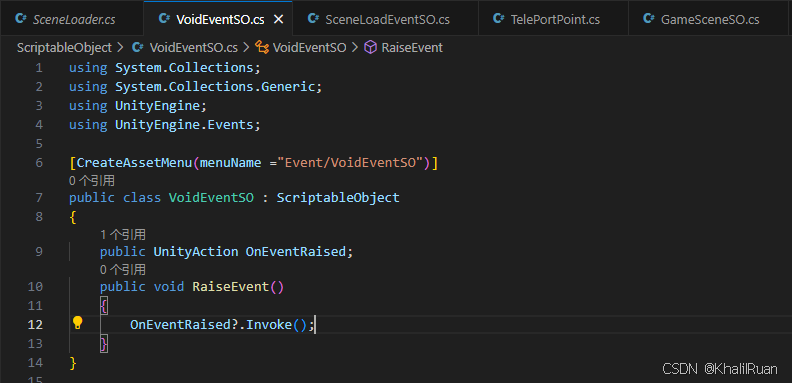The height and width of the screenshot is (383, 792).
Task: Open ScriptableObject folder in the breadcrumb
Action: (x=64, y=47)
